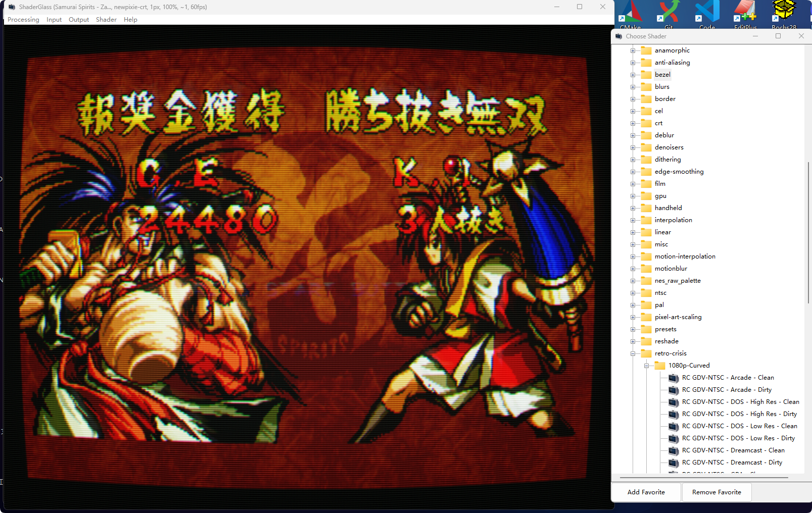This screenshot has width=812, height=513.
Task: Minimize the Choose Shader window
Action: tap(755, 36)
